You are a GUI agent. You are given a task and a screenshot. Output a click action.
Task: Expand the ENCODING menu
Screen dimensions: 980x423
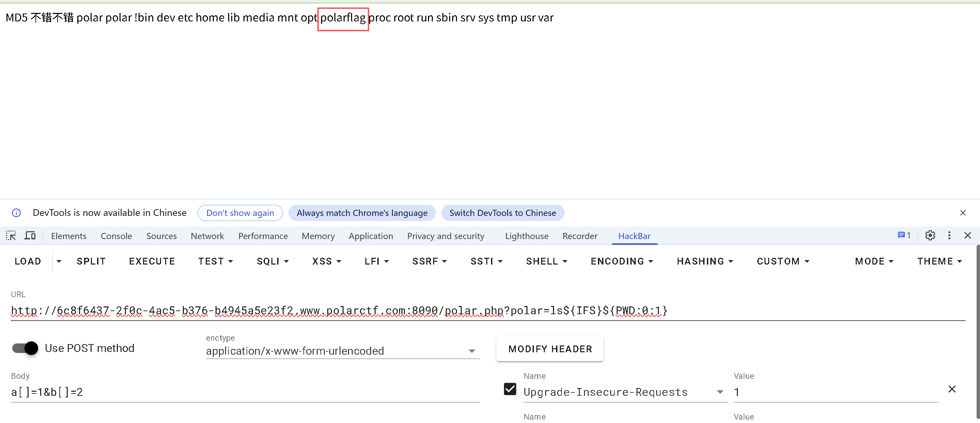[x=622, y=261]
